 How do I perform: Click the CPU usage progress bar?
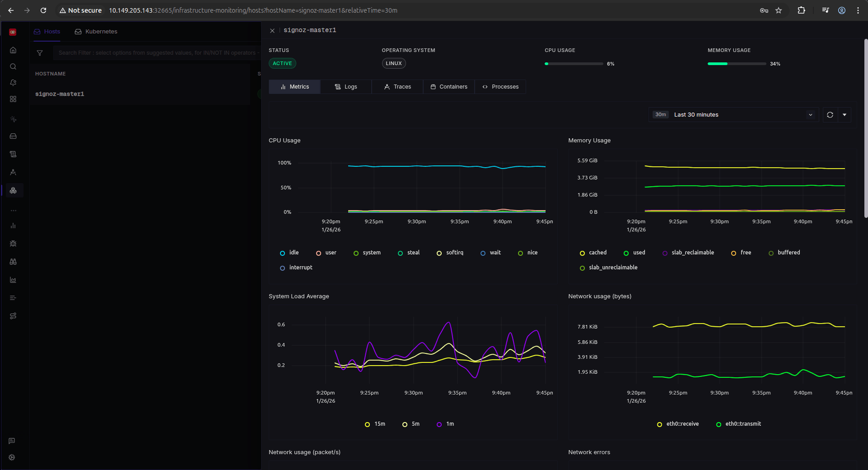pos(574,64)
